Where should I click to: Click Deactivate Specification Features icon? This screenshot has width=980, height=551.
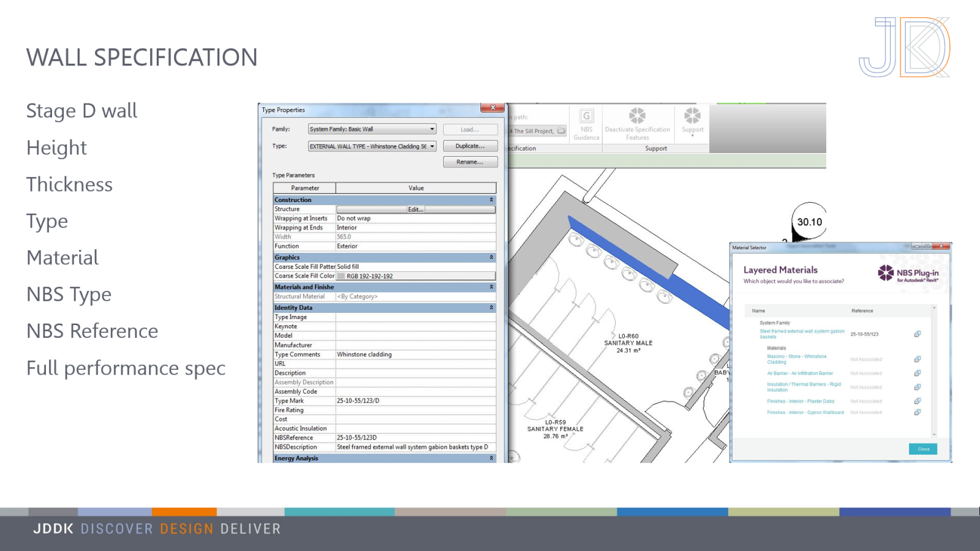(637, 115)
